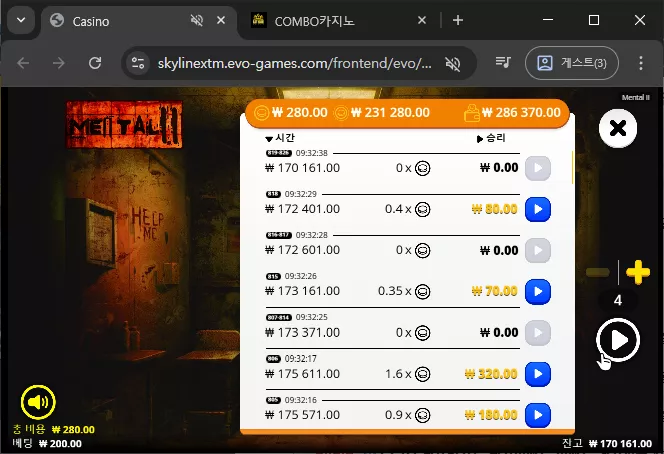
Task: Start autoplay with the round play button
Action: [x=618, y=340]
